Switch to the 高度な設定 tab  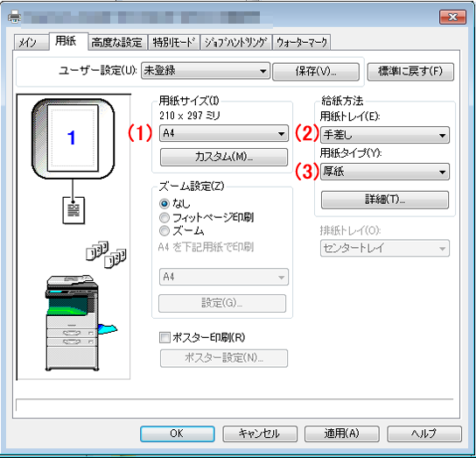(x=117, y=43)
